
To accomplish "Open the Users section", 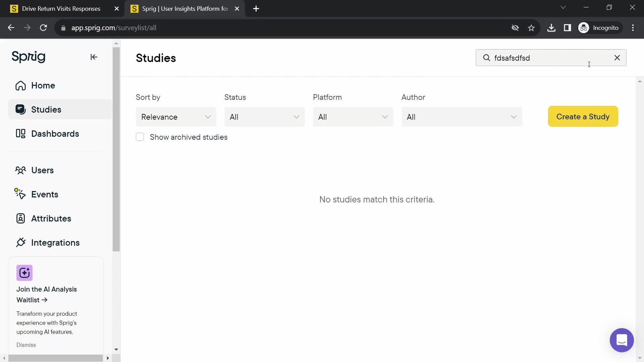I will click(43, 170).
